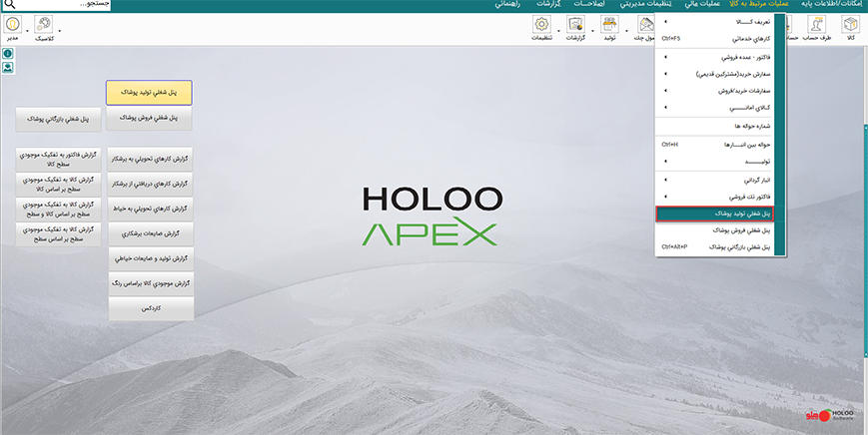Viewport: 868px width, 435px height.
Task: Open گزارش کارهای دریافتی از برشکار
Action: point(151,184)
